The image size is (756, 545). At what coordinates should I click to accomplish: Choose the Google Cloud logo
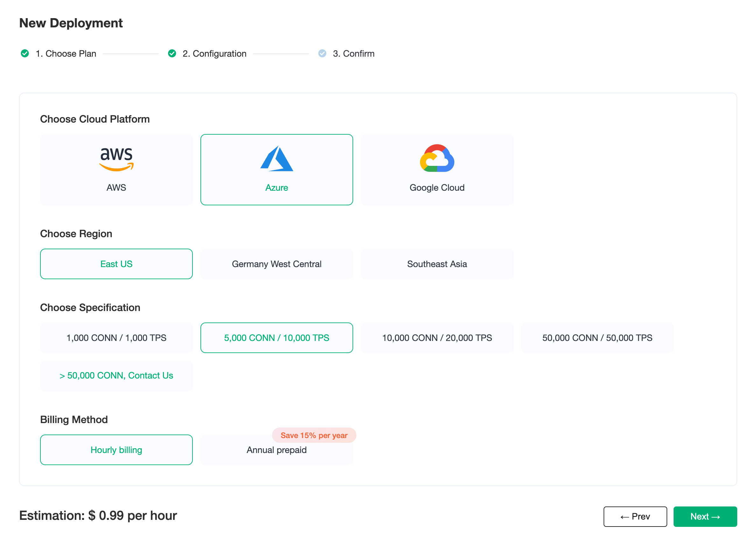437,158
